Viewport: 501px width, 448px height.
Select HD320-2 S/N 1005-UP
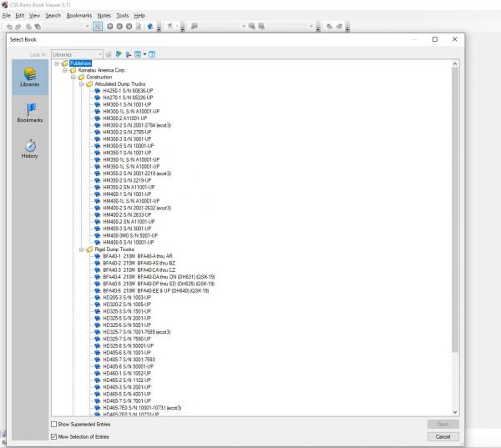pos(127,305)
